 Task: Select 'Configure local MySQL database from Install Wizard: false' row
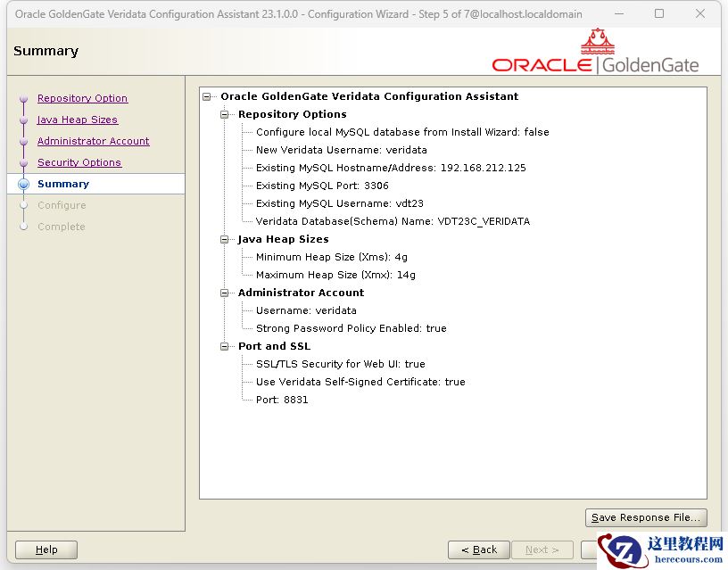402,132
